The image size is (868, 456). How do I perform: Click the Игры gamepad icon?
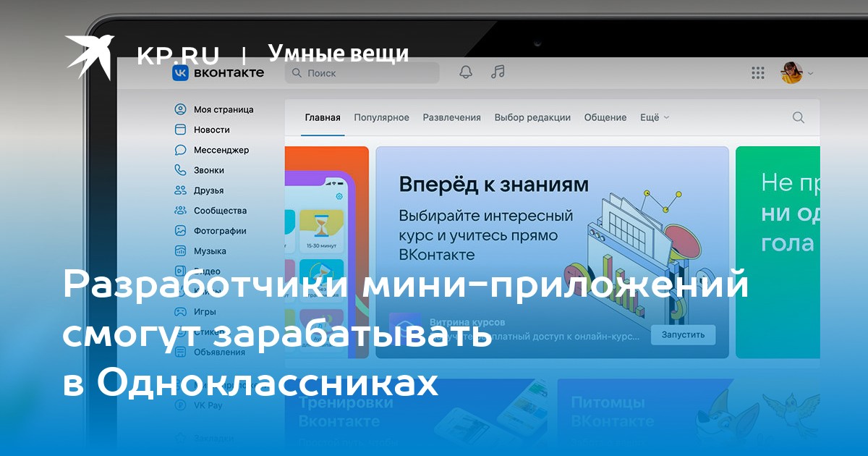click(x=180, y=312)
